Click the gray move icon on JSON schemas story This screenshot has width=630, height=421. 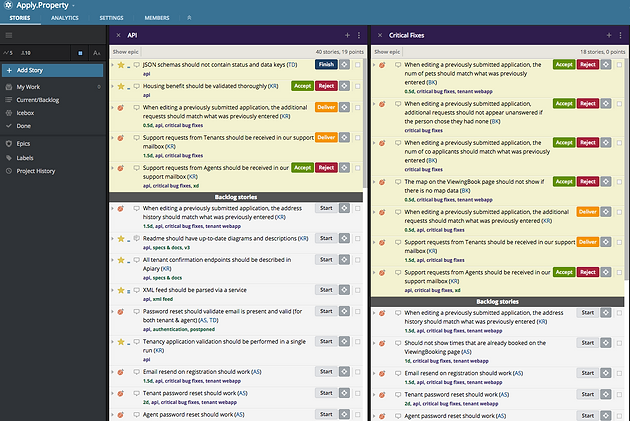coord(344,64)
